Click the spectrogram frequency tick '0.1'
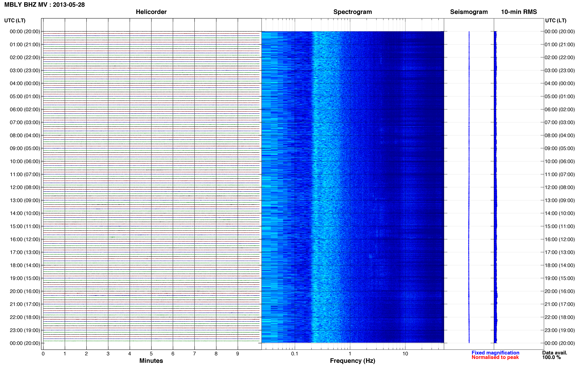 pos(295,354)
